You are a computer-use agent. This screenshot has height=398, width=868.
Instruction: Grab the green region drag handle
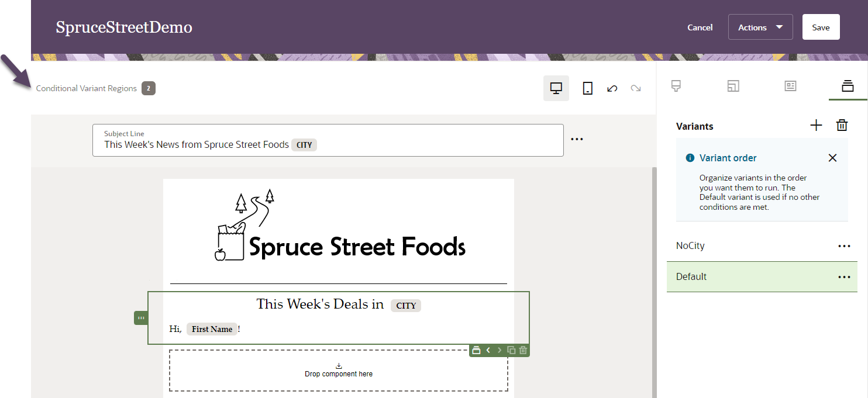pos(141,318)
